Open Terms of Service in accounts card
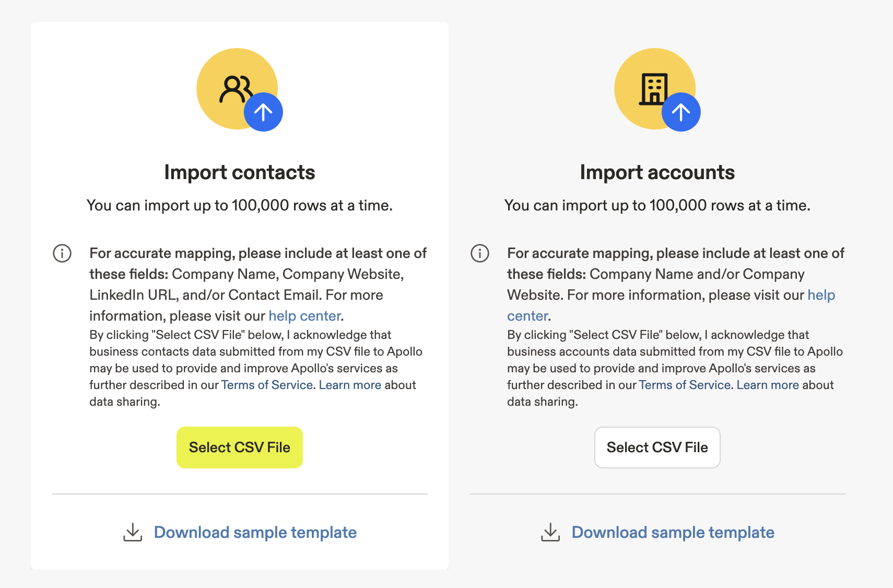Viewport: 893px width, 588px height. 685,385
